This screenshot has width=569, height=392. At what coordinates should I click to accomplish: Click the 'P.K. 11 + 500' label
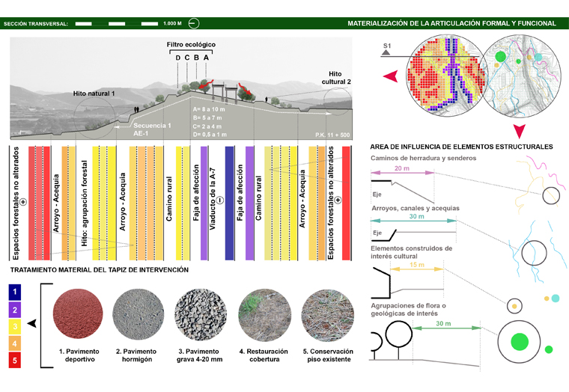point(332,135)
